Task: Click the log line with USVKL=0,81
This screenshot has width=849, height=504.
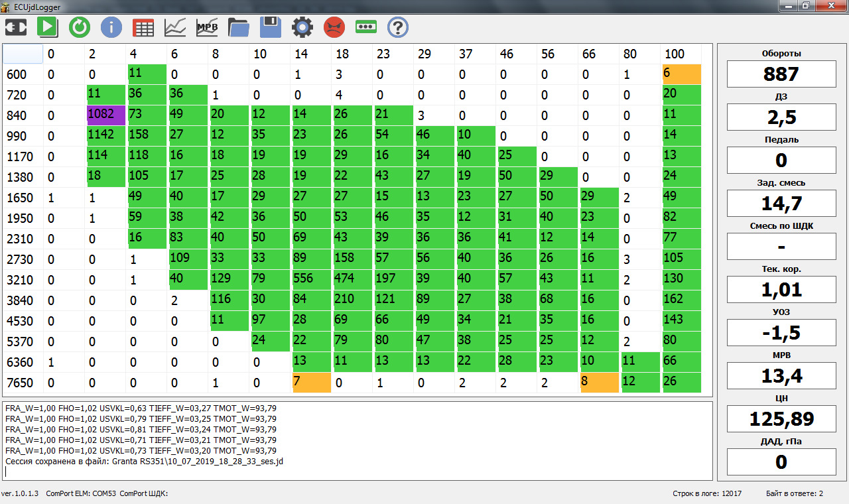Action: [x=141, y=429]
